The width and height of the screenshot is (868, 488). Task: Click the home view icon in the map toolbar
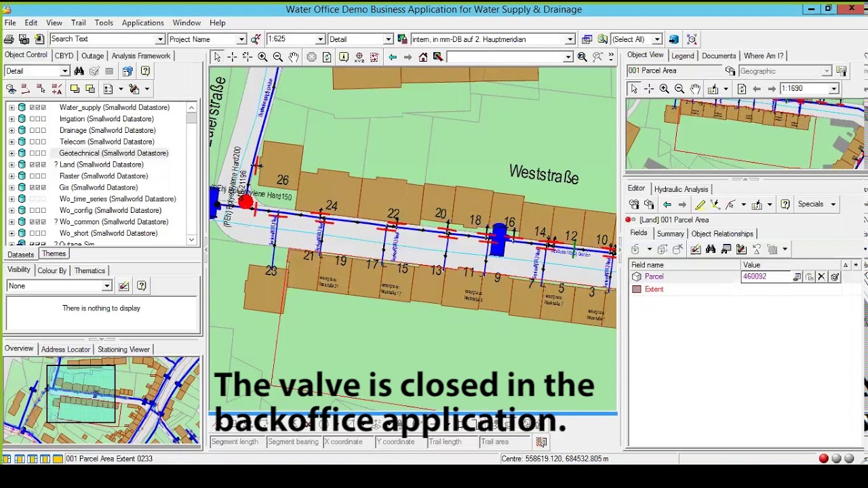(x=423, y=57)
